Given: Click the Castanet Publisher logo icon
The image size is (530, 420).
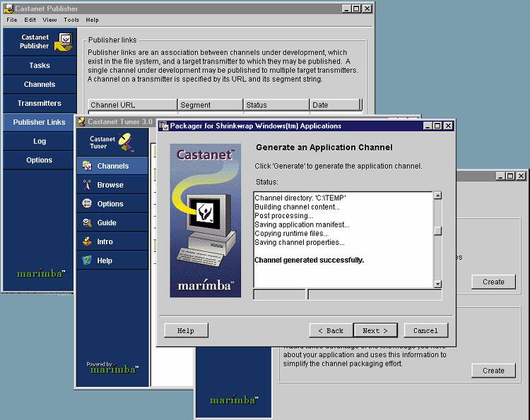Looking at the screenshot, I should [64, 42].
